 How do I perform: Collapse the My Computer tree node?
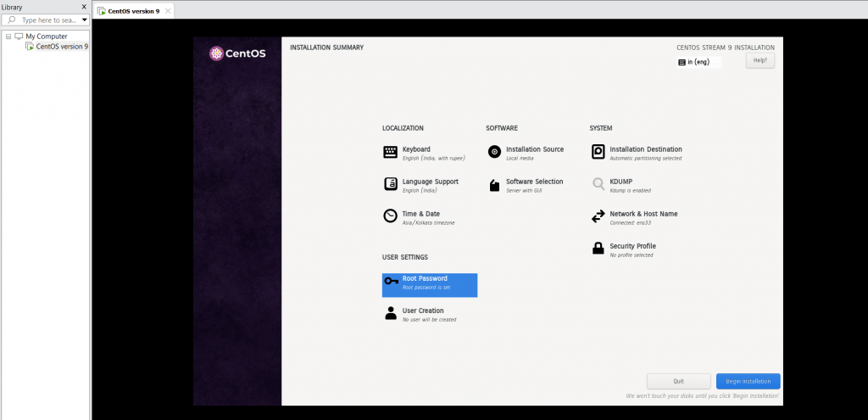pos(8,36)
